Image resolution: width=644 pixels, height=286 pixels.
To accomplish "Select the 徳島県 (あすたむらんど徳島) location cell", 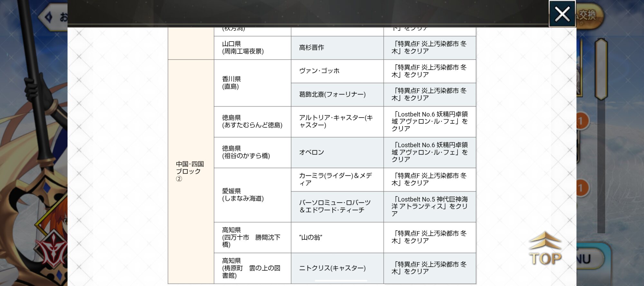I will pos(252,122).
